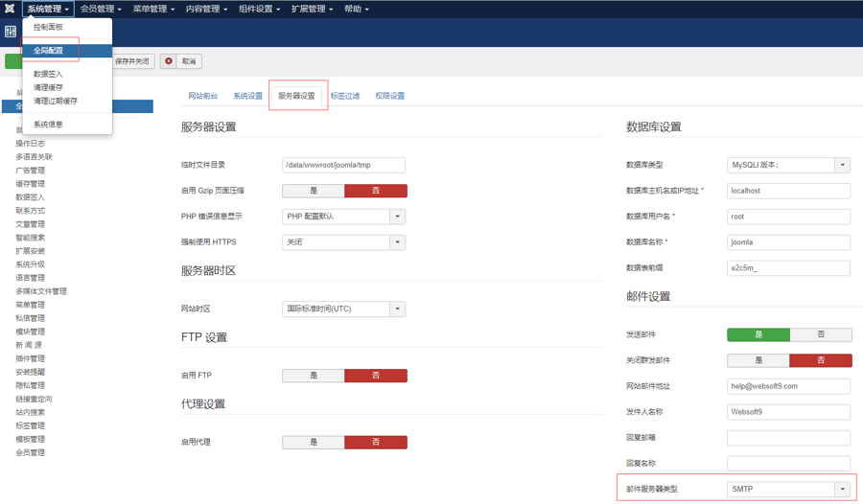Click the 保存并关闭 button

[132, 61]
